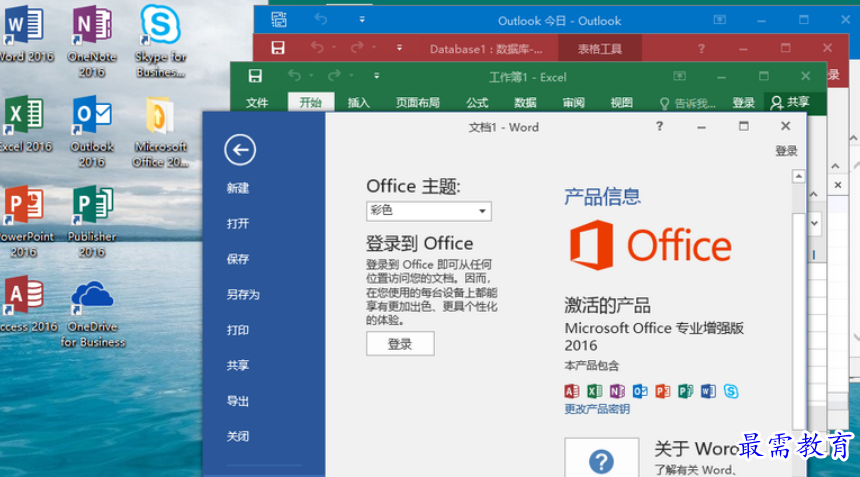Switch to the 数据 tab in Excel
The image size is (860, 477).
525,103
